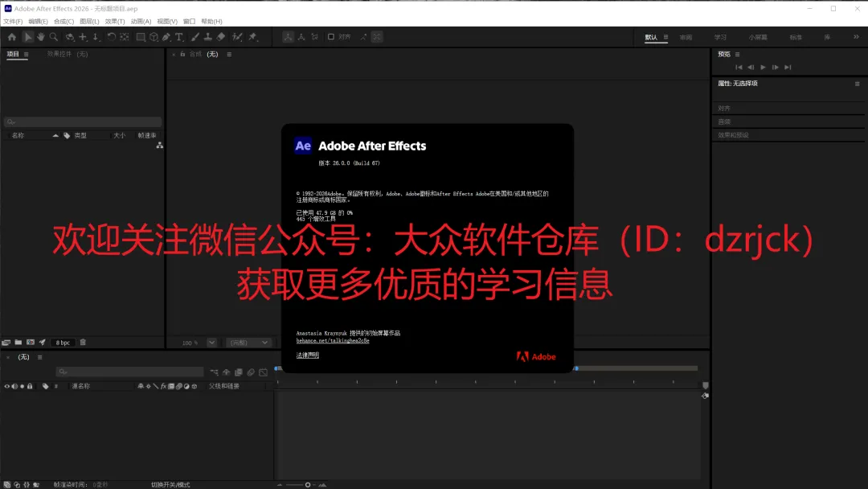Click the new composition icon in Project panel
Screen dimensions: 868x489
coord(31,343)
